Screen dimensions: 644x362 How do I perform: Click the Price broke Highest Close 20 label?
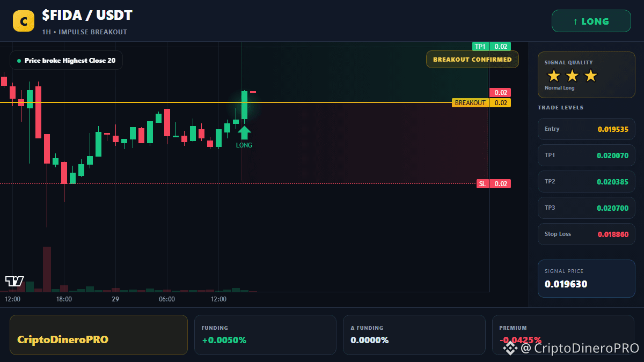pos(66,61)
